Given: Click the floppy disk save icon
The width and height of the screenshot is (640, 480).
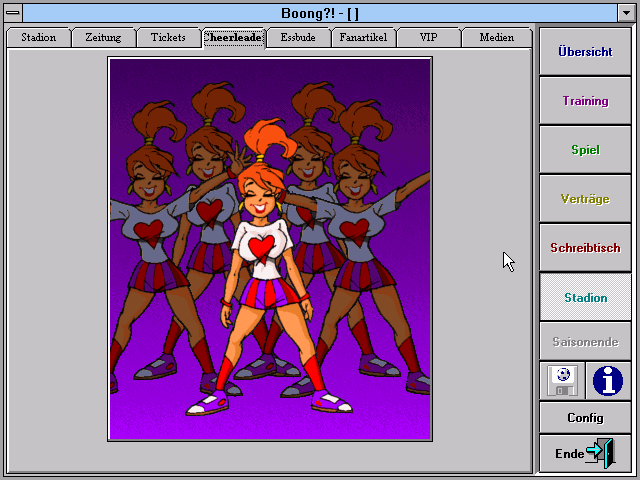Looking at the screenshot, I should [562, 380].
